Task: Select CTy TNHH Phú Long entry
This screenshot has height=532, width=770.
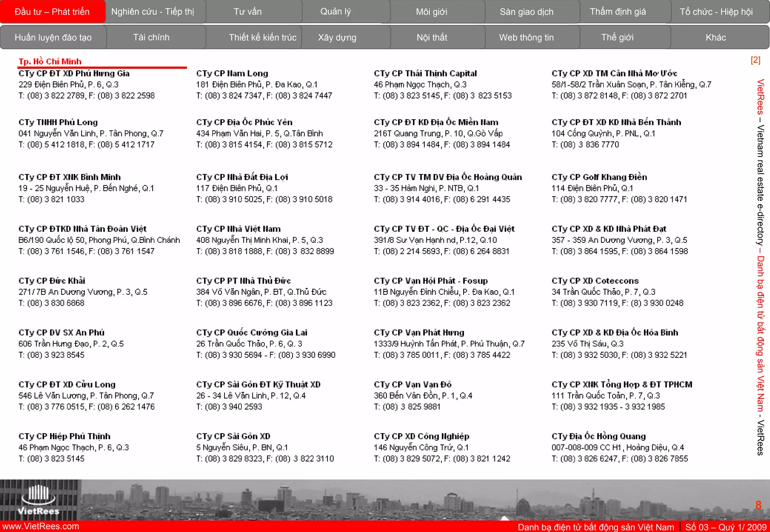Action: [58, 122]
